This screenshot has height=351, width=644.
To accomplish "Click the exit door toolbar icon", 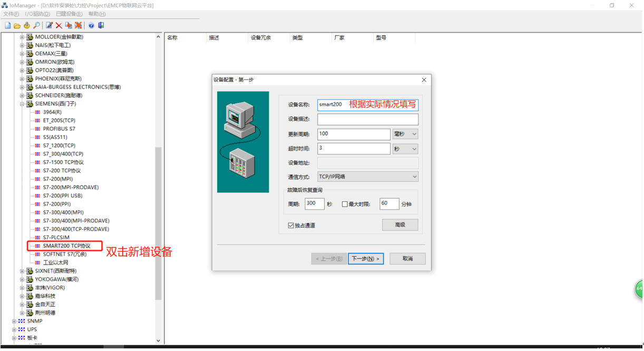I will point(101,25).
